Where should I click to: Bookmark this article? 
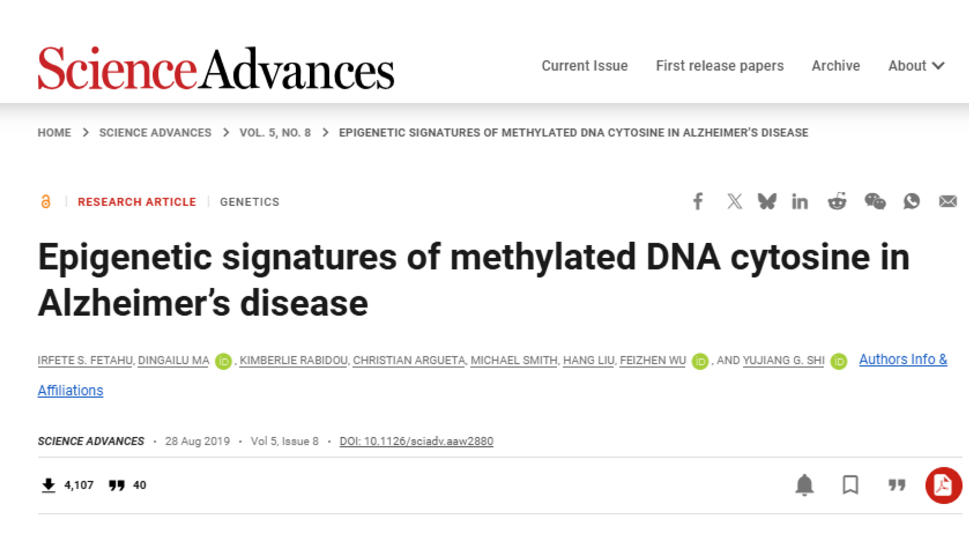coord(850,485)
